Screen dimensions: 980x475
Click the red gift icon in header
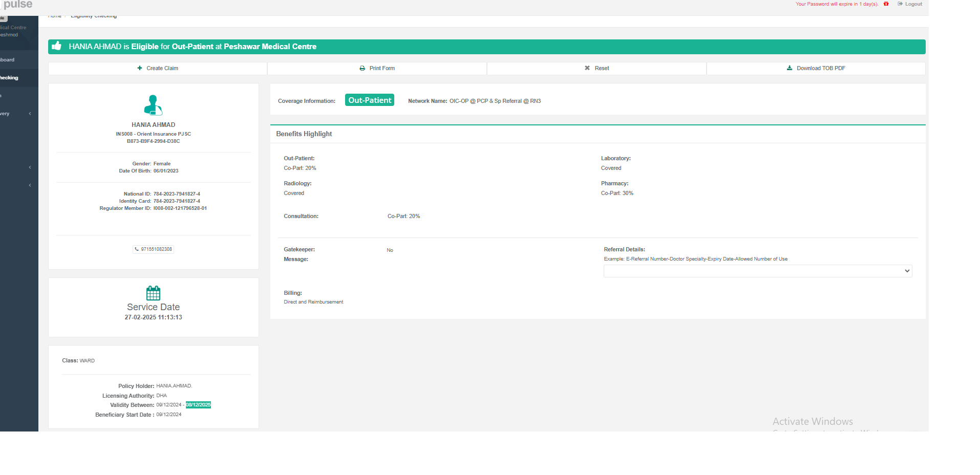pos(886,4)
